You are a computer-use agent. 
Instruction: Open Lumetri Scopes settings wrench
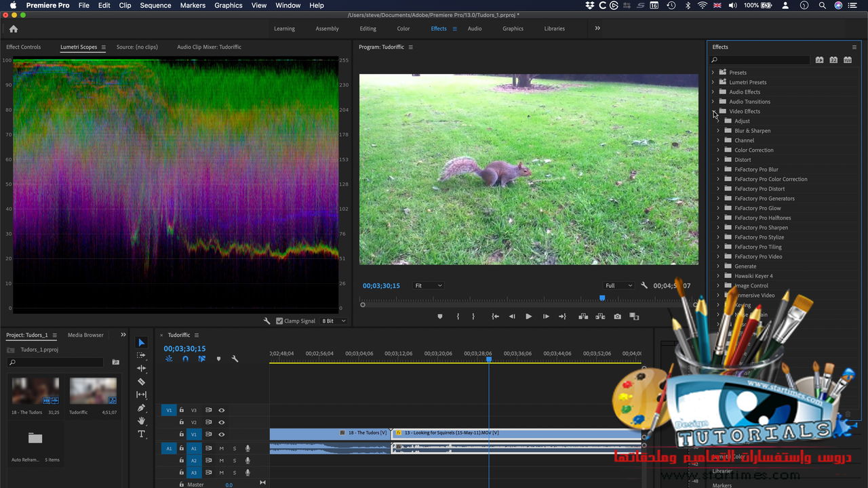[x=267, y=321]
